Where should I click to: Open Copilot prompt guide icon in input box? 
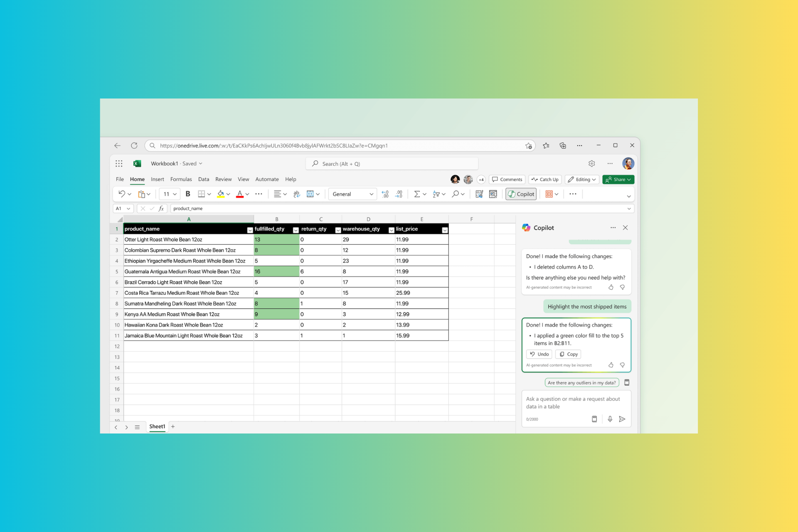coord(594,419)
